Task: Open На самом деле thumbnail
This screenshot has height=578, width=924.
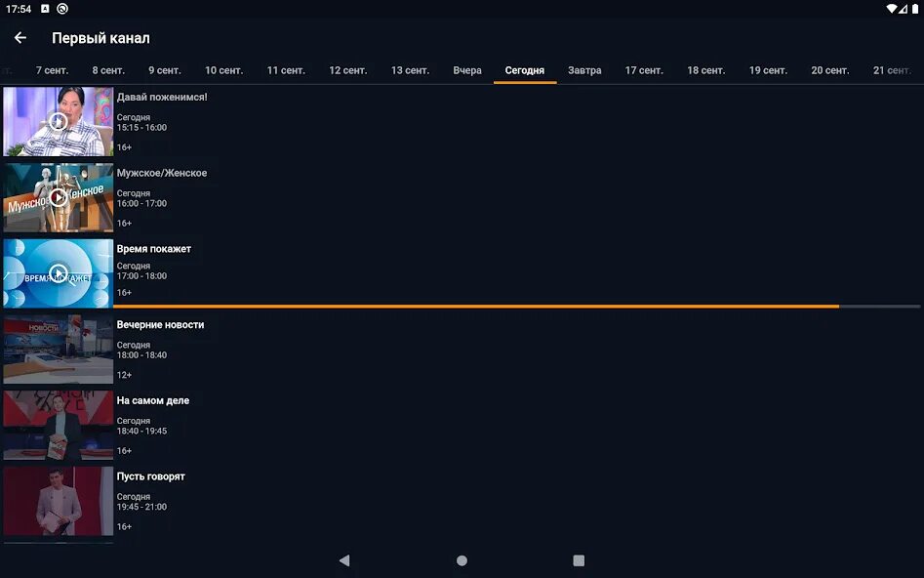Action: pos(58,425)
